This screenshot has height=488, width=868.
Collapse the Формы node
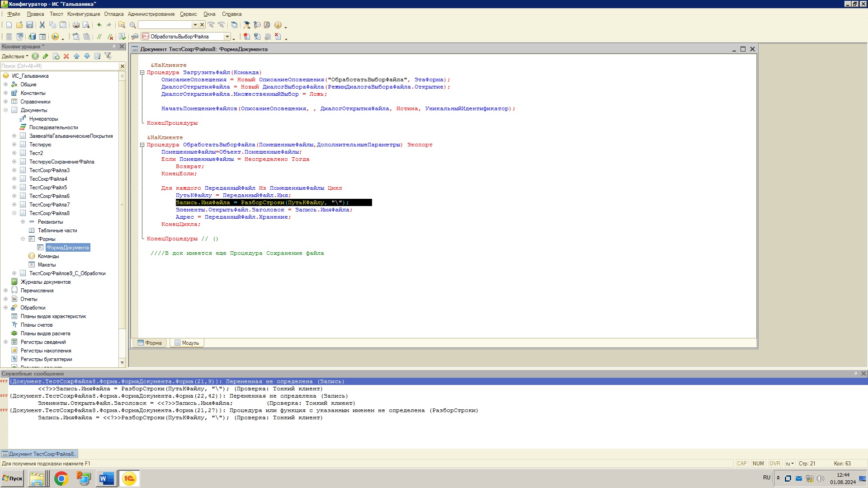point(23,239)
